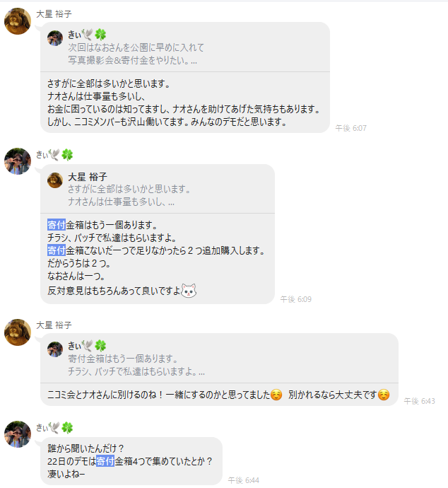Click sender name きい above 6:09 message
The height and width of the screenshot is (488, 448).
54,154
